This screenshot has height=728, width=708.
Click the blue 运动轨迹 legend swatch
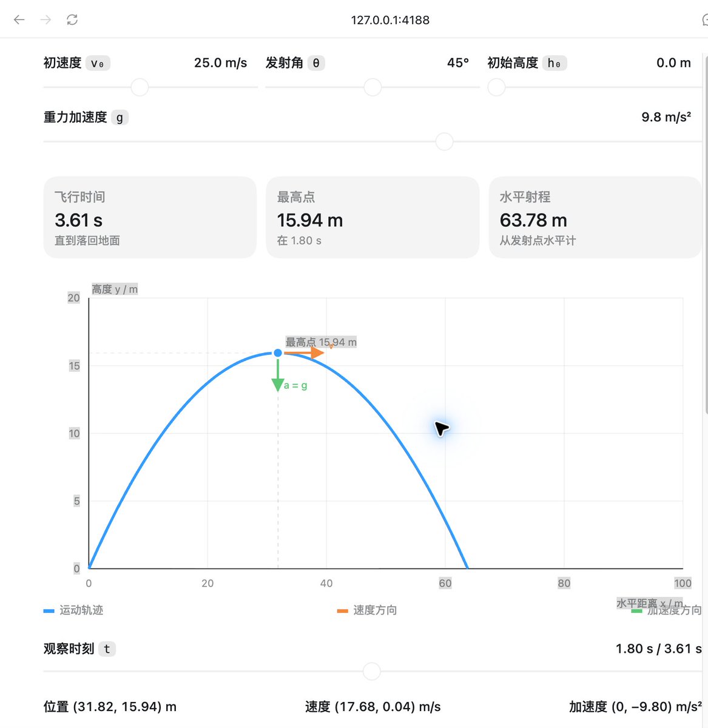49,611
